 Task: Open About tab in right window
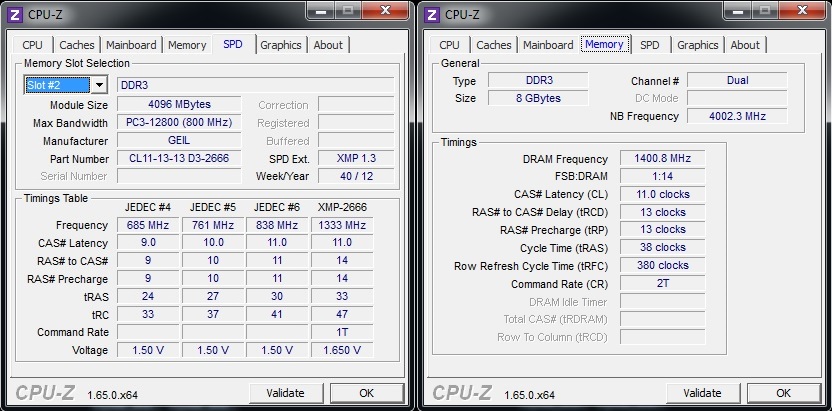point(745,45)
